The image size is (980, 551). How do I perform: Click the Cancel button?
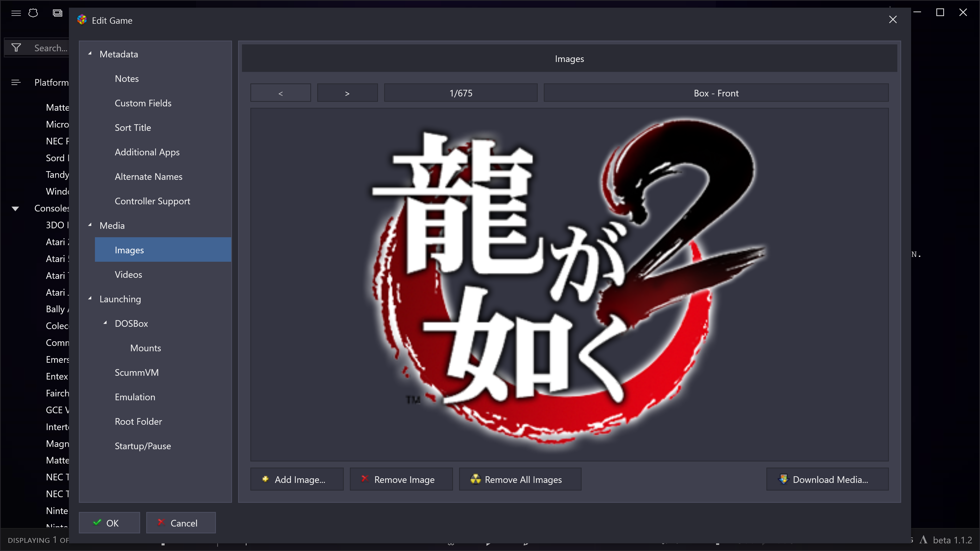[x=181, y=522]
